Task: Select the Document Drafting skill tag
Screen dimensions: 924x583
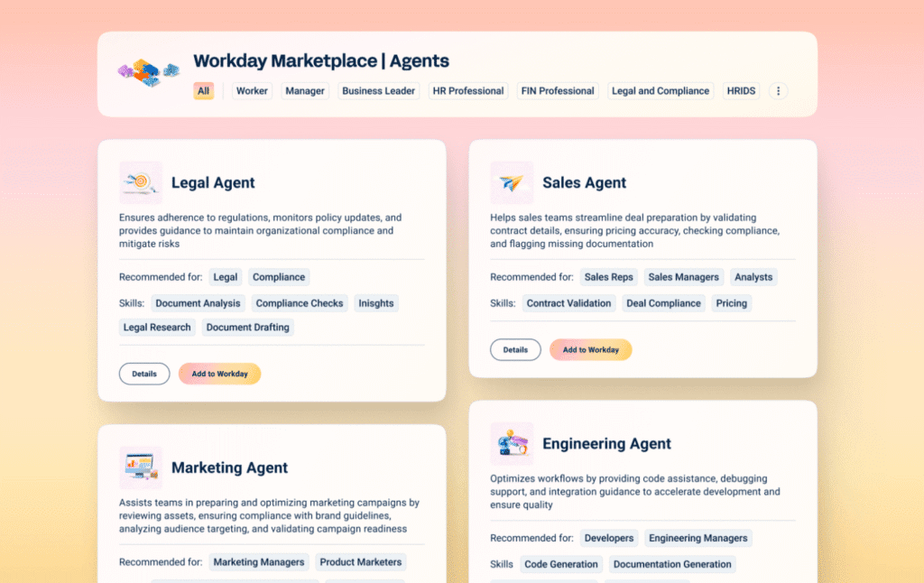Action: click(247, 328)
